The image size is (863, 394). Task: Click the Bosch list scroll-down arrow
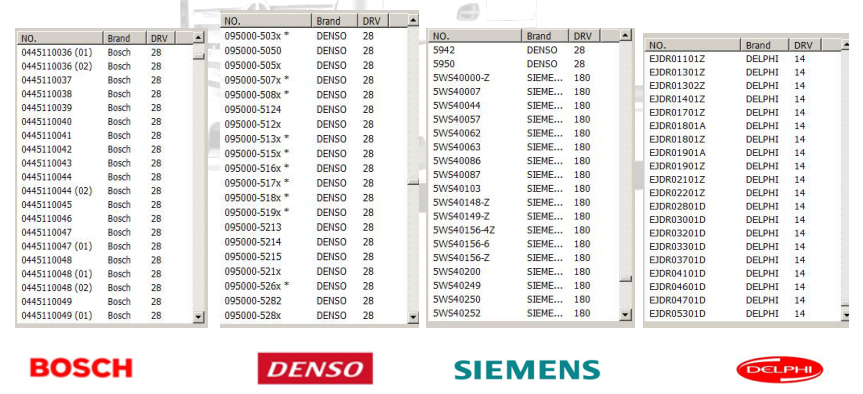199,318
